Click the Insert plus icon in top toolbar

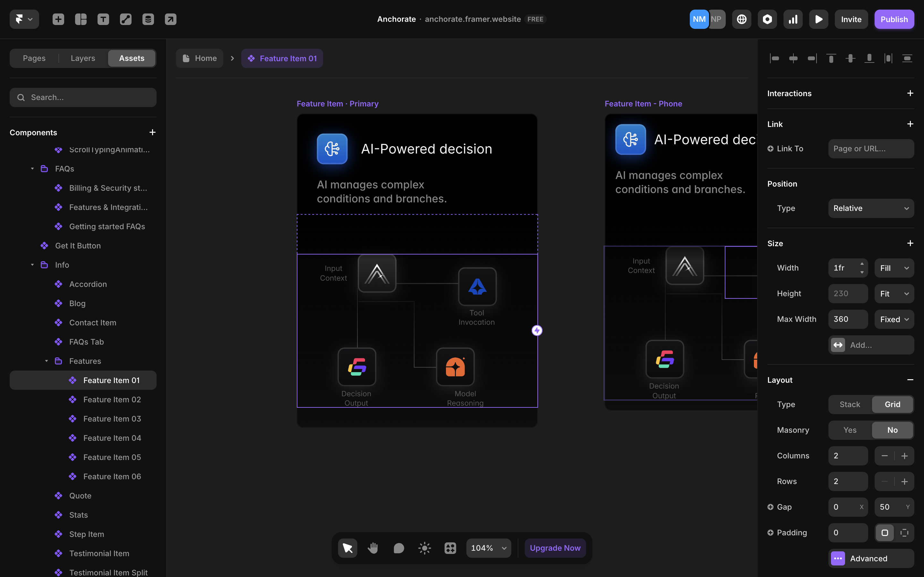[58, 19]
